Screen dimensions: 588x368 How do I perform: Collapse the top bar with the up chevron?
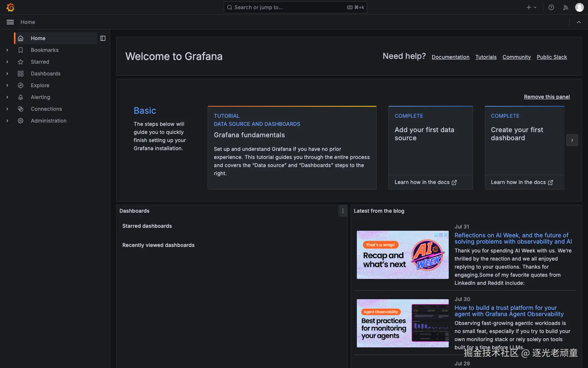[x=579, y=22]
